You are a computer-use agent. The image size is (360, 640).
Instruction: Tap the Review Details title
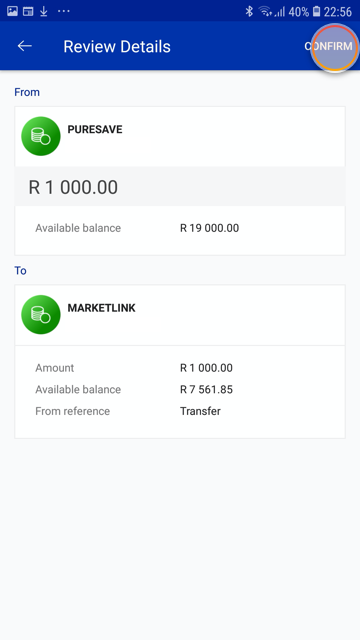point(117,47)
